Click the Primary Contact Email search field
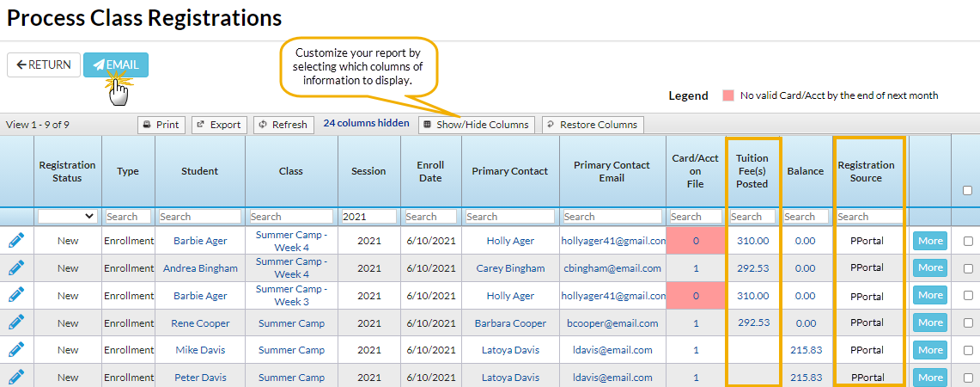The height and width of the screenshot is (387, 980). coord(612,216)
